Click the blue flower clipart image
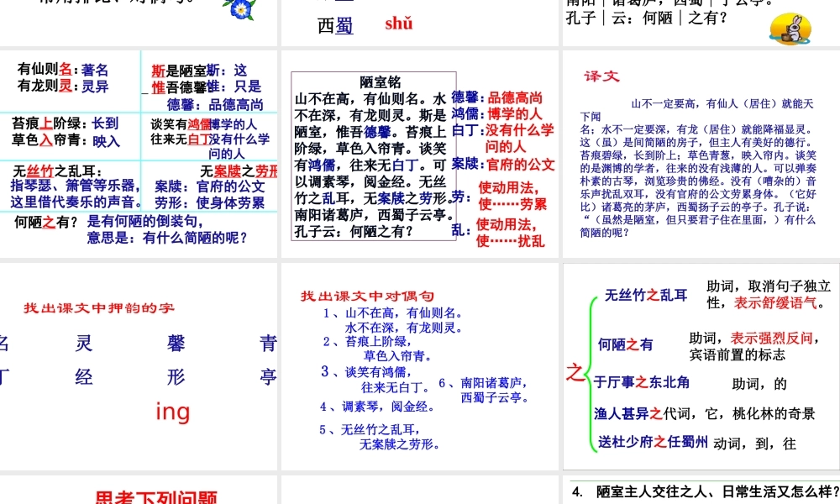Image resolution: width=840 pixels, height=504 pixels. point(239,10)
